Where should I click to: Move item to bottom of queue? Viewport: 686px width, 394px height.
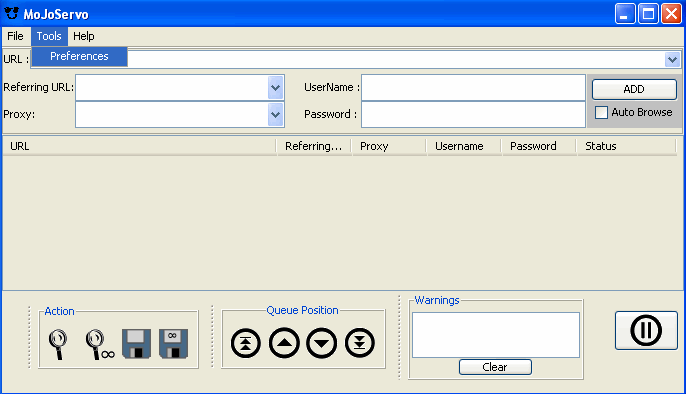click(360, 343)
